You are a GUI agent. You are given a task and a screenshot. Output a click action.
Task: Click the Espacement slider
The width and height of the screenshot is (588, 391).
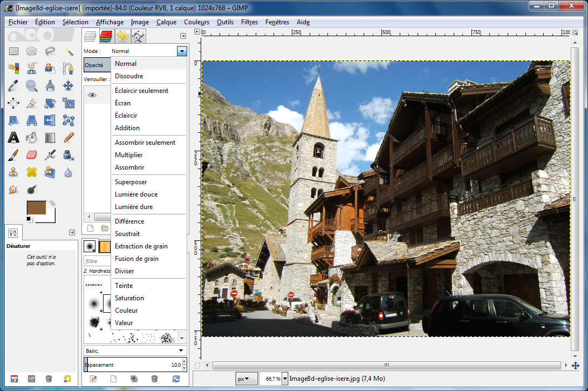coord(133,365)
